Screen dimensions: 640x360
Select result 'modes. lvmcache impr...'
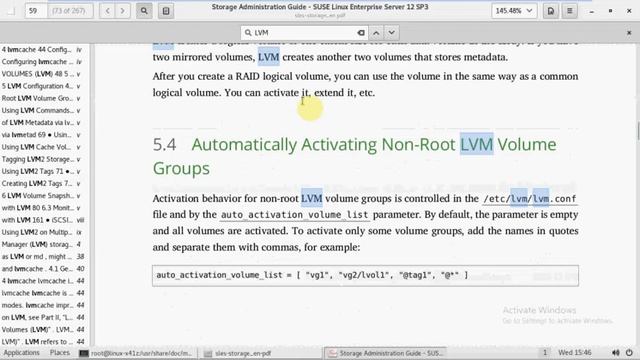tap(42, 305)
